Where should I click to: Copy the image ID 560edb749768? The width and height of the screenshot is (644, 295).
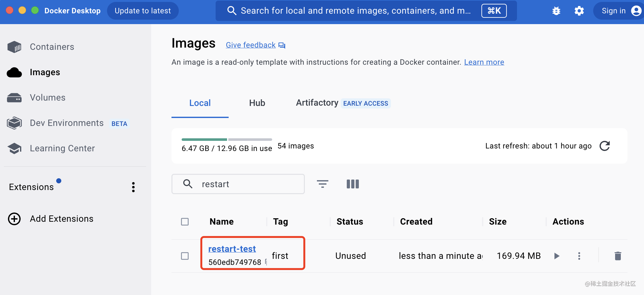pos(266,262)
